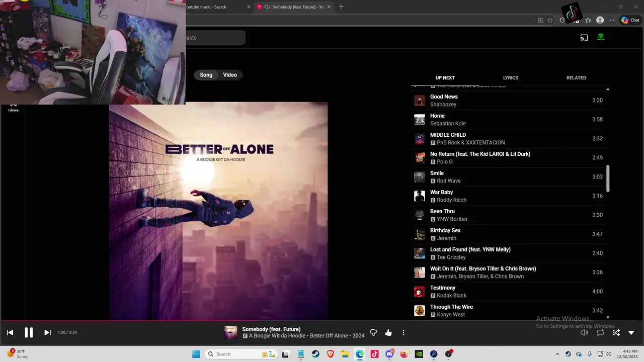644x362 pixels.
Task: Like the song Somebody
Action: [x=388, y=332]
